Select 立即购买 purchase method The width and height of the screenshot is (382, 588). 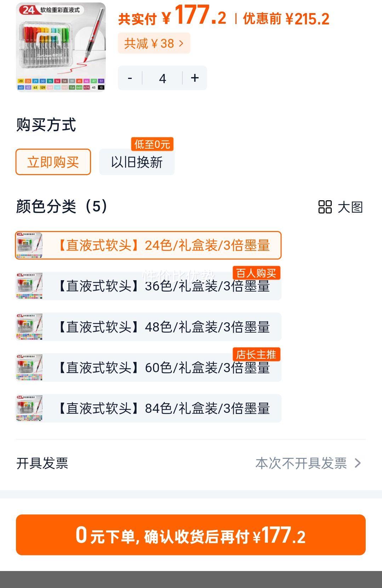(53, 162)
